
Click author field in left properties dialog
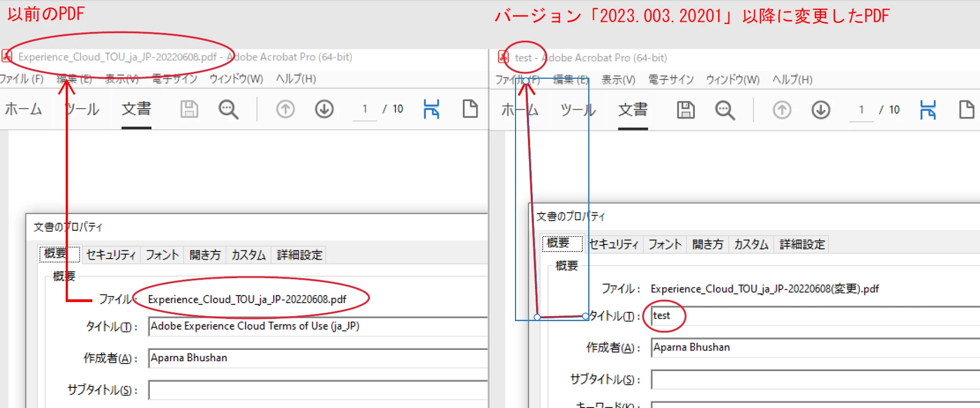pos(318,358)
